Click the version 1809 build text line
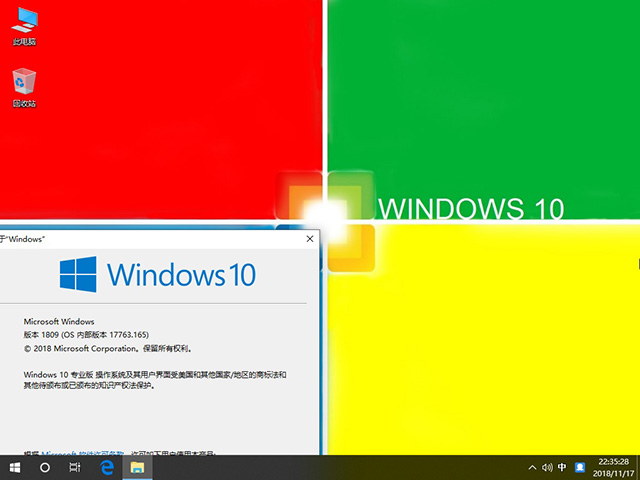Image resolution: width=640 pixels, height=480 pixels. click(x=86, y=335)
